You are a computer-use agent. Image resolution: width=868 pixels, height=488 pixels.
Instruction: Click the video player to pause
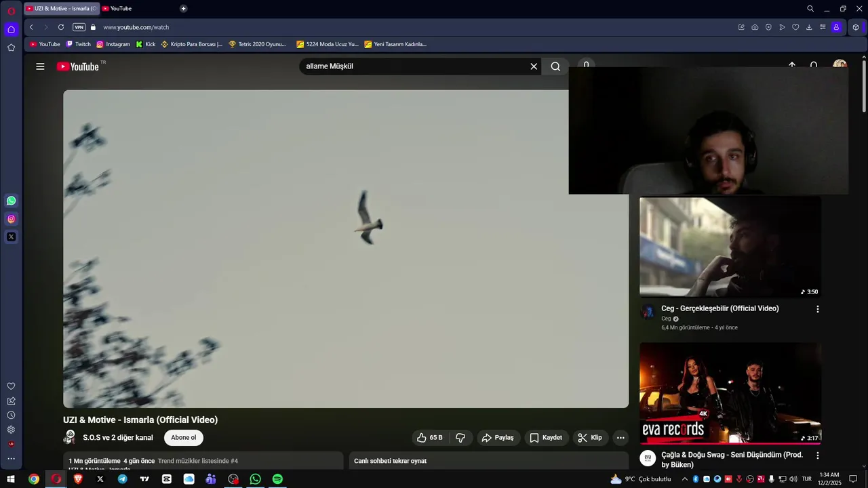pyautogui.click(x=346, y=249)
